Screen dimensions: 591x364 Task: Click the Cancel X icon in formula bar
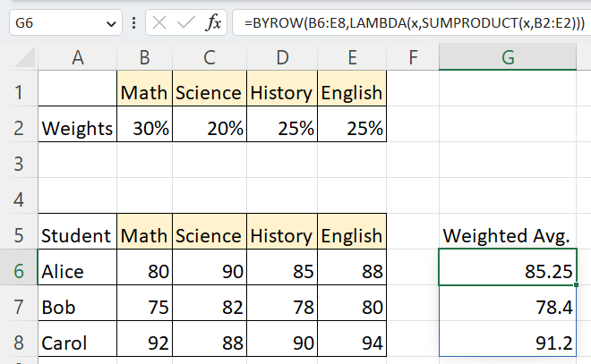(159, 22)
